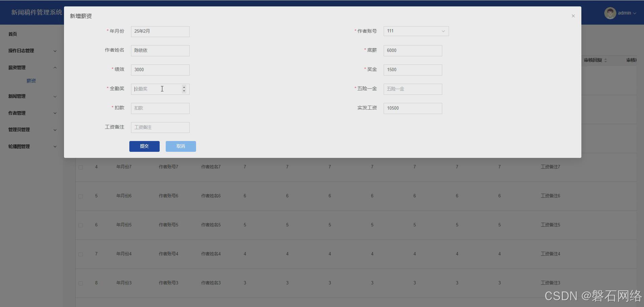Sort by 审核回复 column sort icon
Screen dimensions: 644x307
[x=605, y=60]
